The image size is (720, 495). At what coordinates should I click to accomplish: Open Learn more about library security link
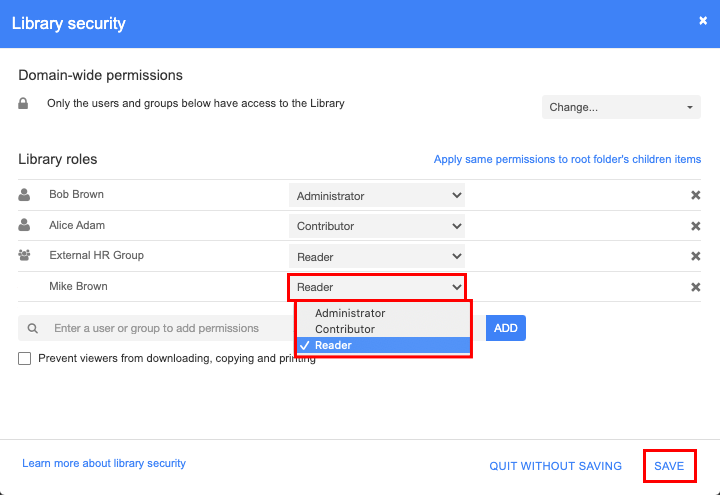[x=104, y=463]
